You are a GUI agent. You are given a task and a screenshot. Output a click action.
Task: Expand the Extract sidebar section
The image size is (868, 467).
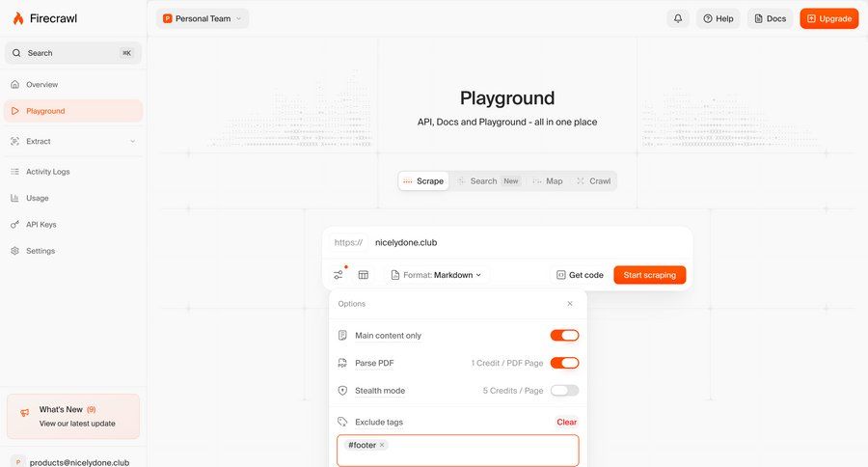(x=72, y=141)
